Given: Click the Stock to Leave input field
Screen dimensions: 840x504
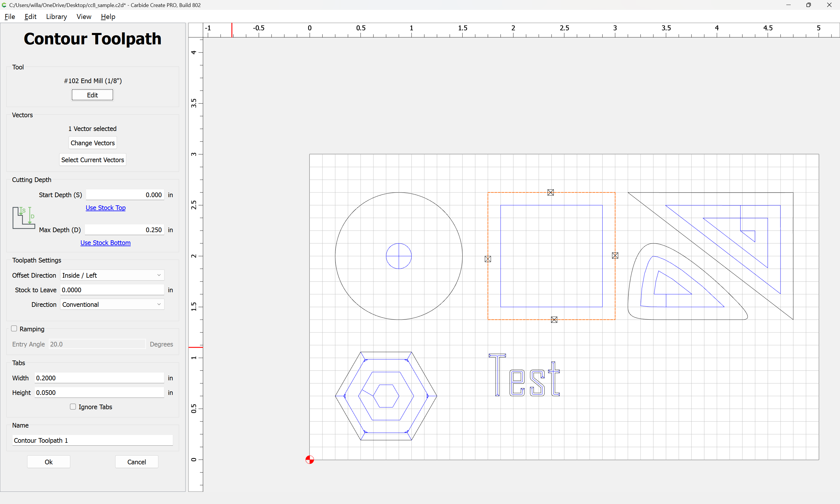Looking at the screenshot, I should click(x=112, y=290).
